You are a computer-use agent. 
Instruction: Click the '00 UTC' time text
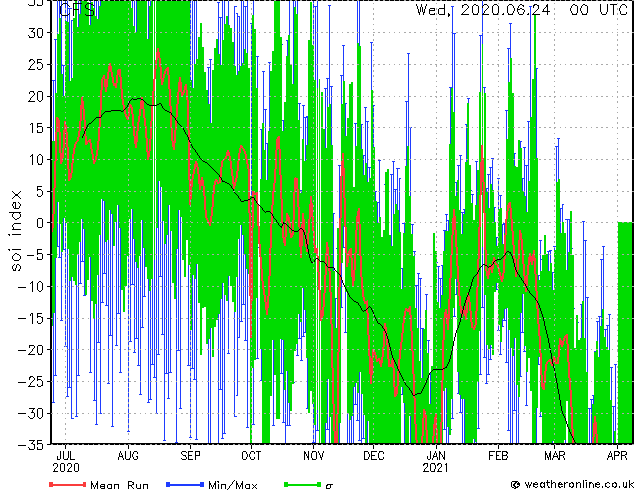(598, 10)
